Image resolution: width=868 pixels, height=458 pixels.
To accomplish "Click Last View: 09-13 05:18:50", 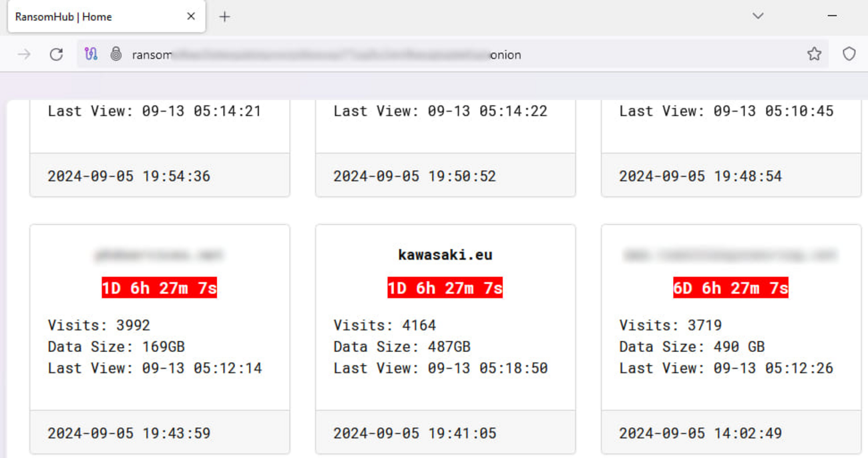I will click(x=441, y=368).
